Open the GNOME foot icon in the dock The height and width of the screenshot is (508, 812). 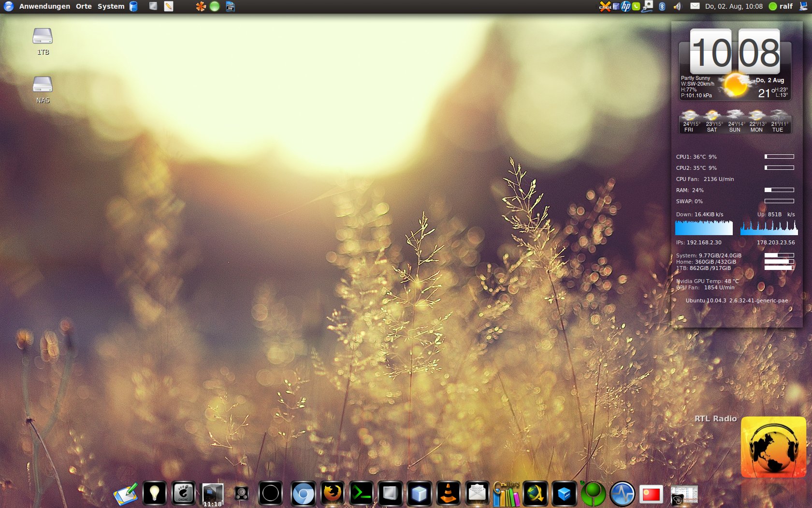click(x=183, y=493)
